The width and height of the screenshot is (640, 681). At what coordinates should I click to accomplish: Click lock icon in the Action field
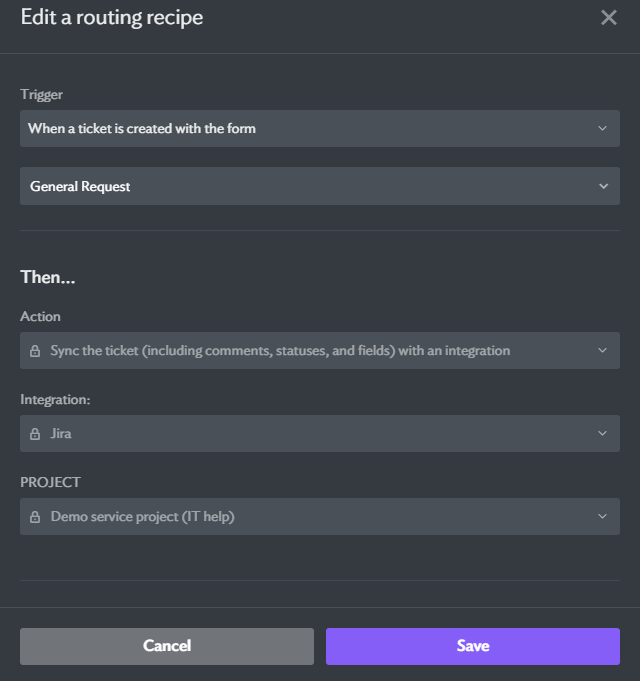click(x=35, y=351)
